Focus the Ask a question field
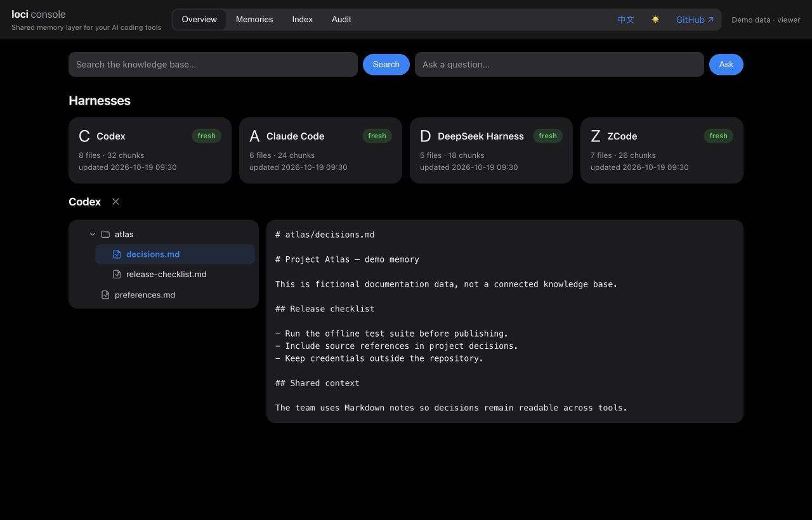This screenshot has width=812, height=520. tap(560, 64)
